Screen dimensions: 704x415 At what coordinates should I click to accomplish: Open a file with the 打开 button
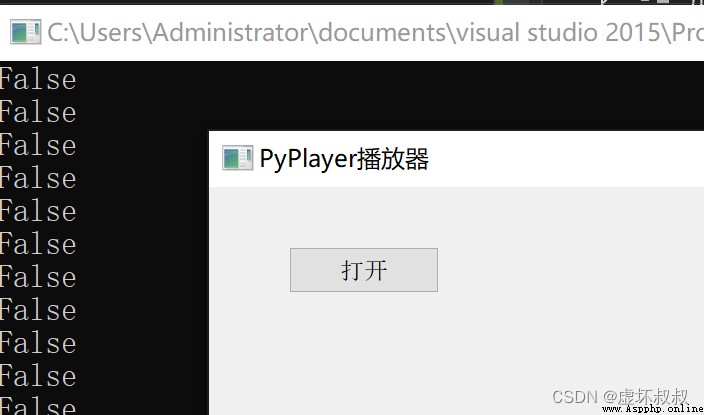pyautogui.click(x=364, y=270)
